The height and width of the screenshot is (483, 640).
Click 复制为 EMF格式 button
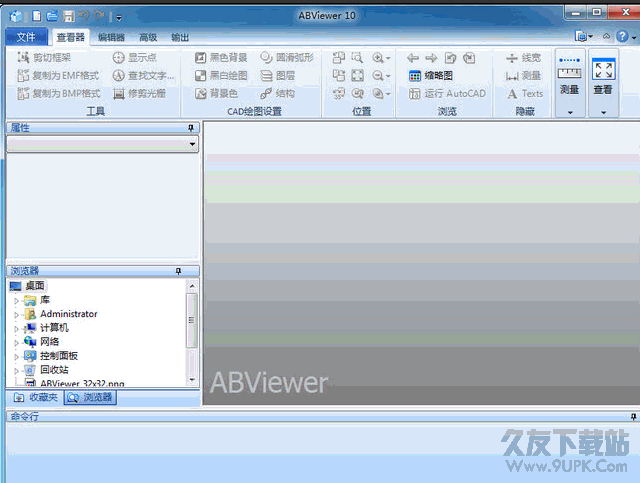coord(58,76)
